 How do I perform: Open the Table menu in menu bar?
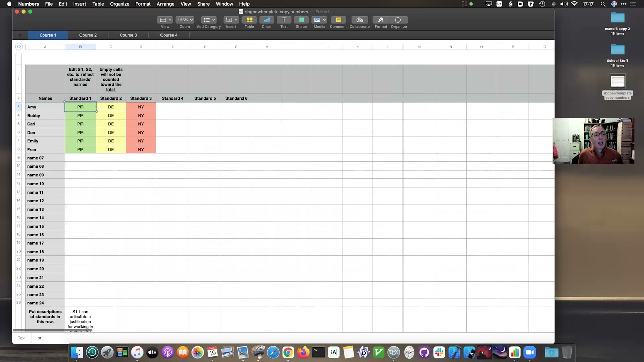click(x=98, y=4)
